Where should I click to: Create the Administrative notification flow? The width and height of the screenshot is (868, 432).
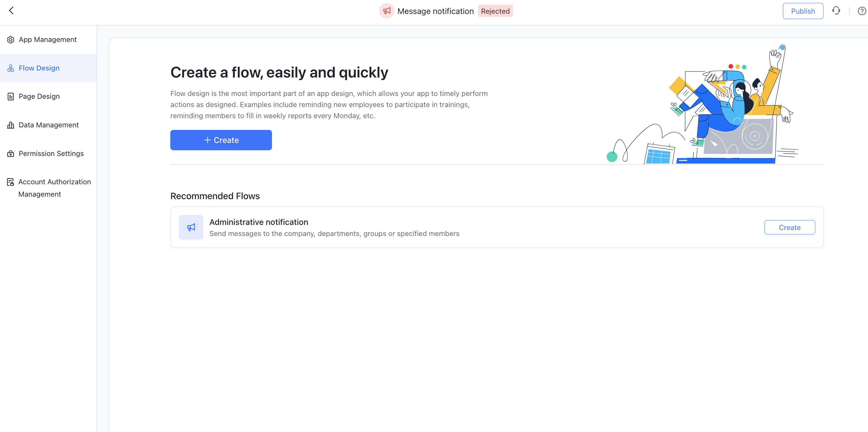(790, 227)
